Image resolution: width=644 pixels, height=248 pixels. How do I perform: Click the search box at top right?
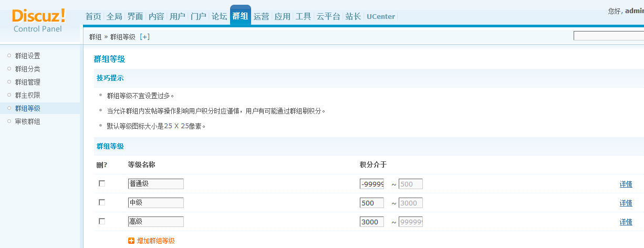click(608, 36)
